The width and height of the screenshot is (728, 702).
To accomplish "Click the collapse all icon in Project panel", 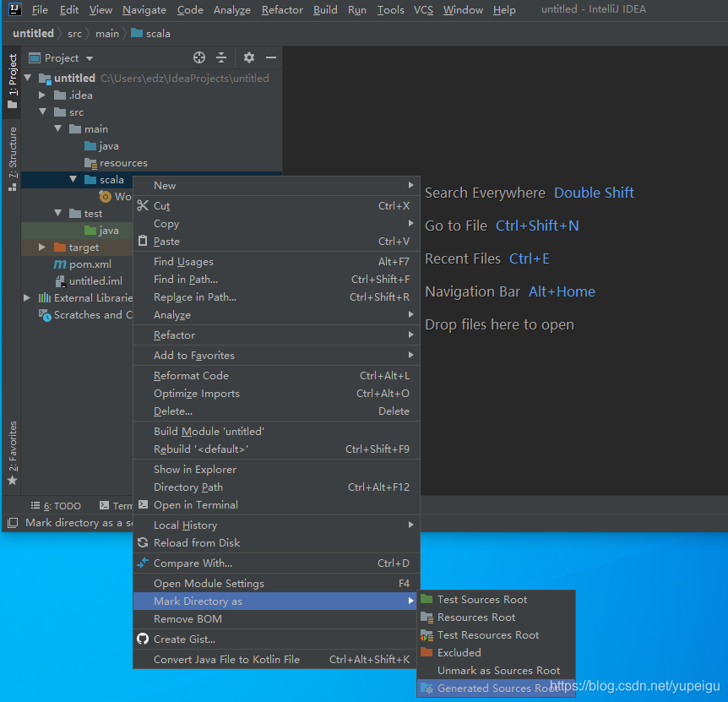I will coord(221,57).
